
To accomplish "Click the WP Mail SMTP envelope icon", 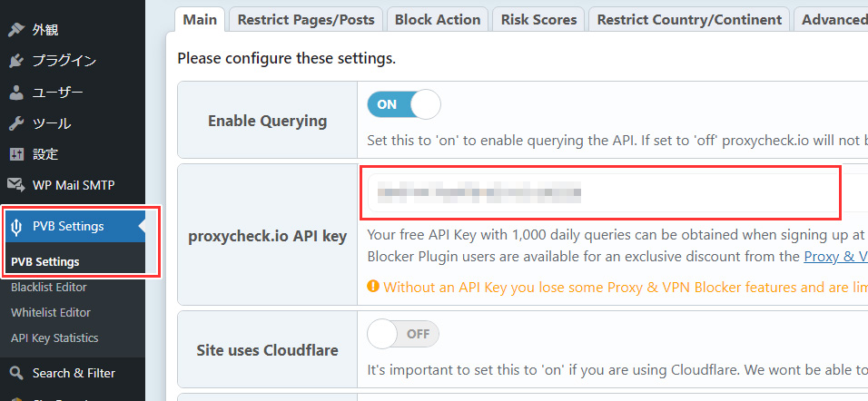I will (x=16, y=185).
